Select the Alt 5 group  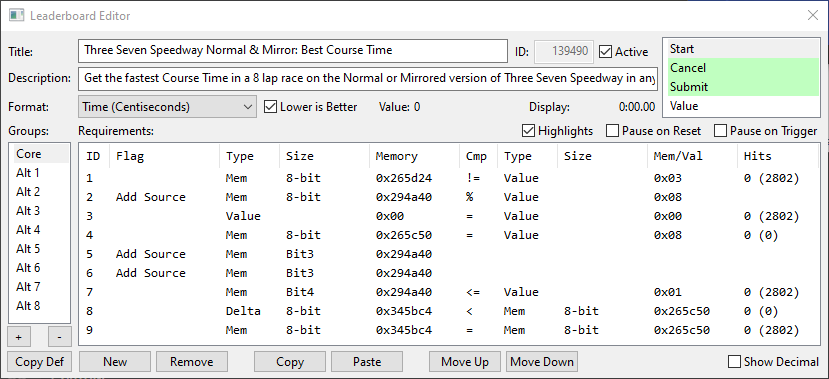(41, 249)
